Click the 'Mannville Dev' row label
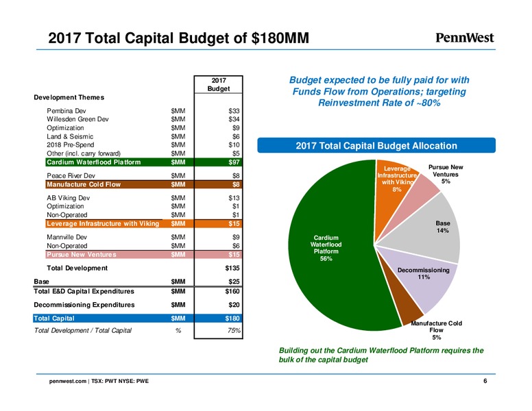Image resolution: width=532 pixels, height=411 pixels. click(66, 237)
